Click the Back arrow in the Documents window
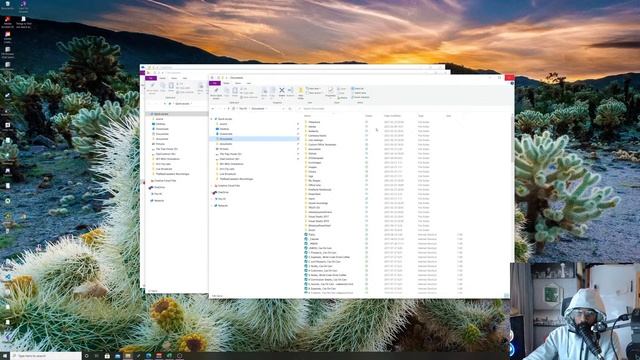The height and width of the screenshot is (360, 640). tap(213, 109)
